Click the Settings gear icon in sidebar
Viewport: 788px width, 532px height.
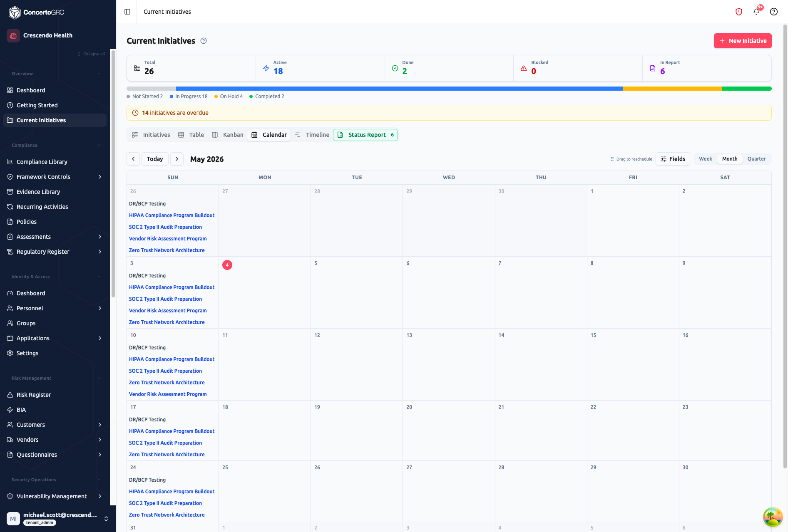click(10, 353)
